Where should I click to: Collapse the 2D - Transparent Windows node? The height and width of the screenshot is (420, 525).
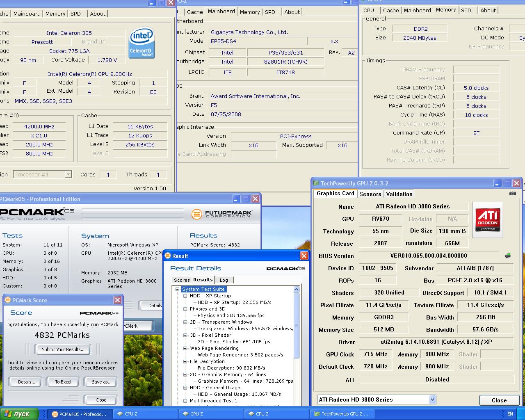(185, 322)
